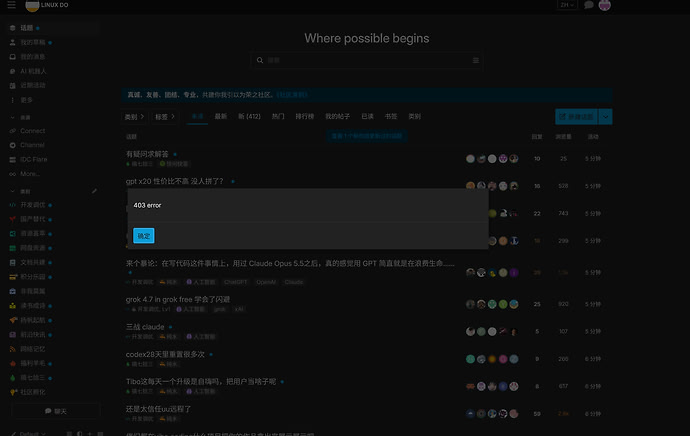Open advanced search filter icon in search box
This screenshot has width=690, height=436.
[476, 60]
